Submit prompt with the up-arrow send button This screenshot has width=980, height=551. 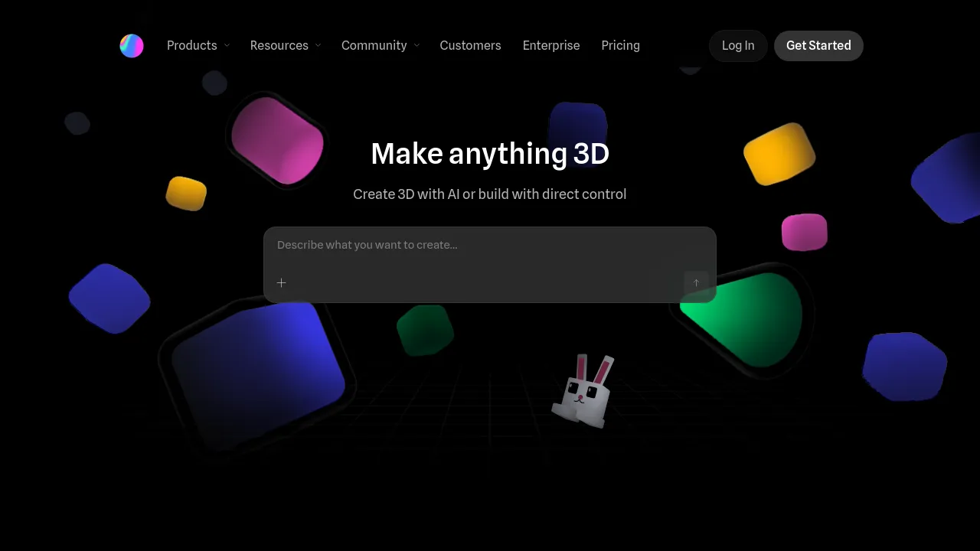(x=696, y=283)
